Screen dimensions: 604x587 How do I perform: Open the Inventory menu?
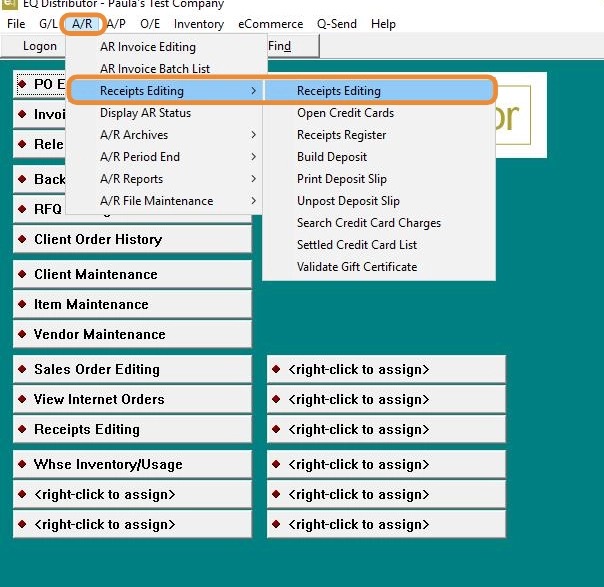coord(199,24)
